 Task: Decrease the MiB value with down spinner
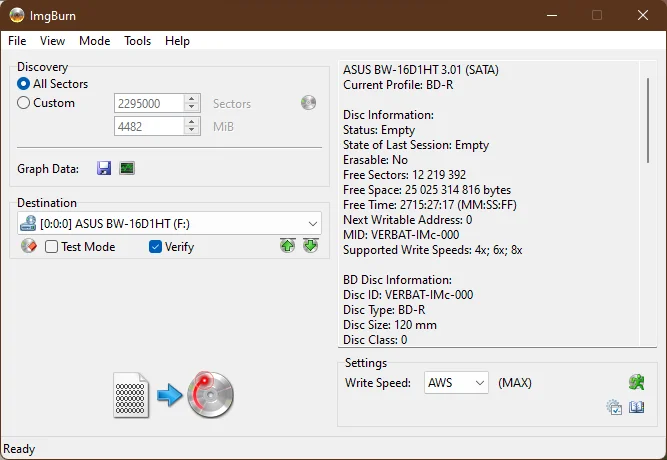[x=192, y=130]
